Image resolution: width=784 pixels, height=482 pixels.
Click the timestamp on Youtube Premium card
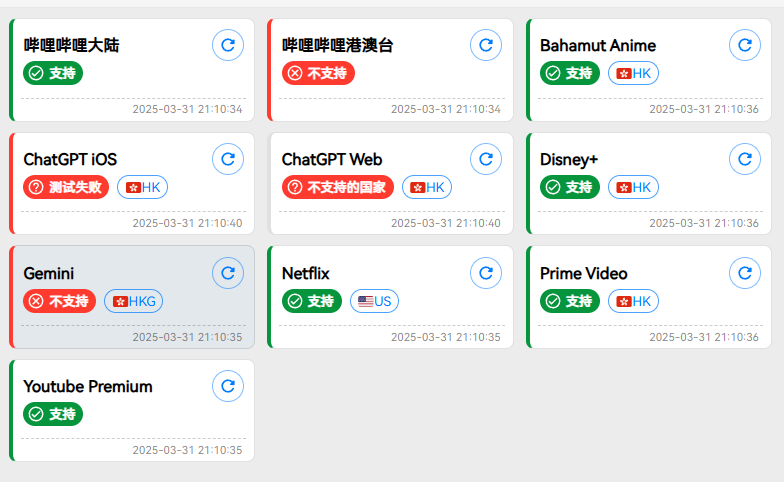tap(188, 450)
